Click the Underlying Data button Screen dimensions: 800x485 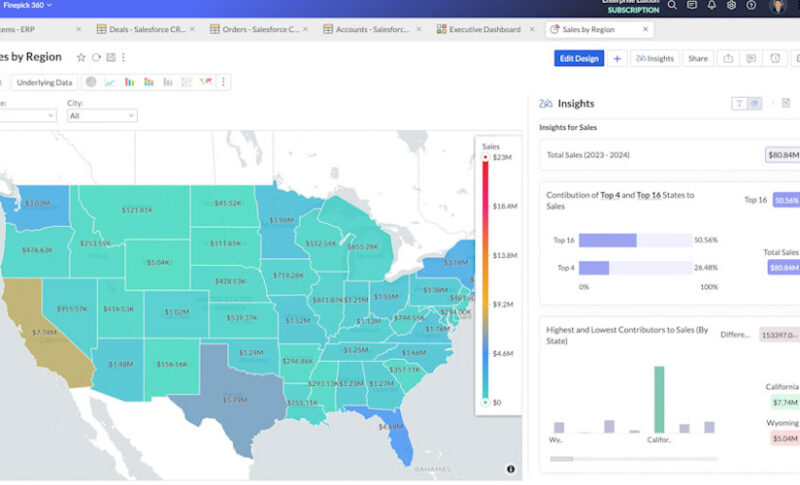(44, 82)
